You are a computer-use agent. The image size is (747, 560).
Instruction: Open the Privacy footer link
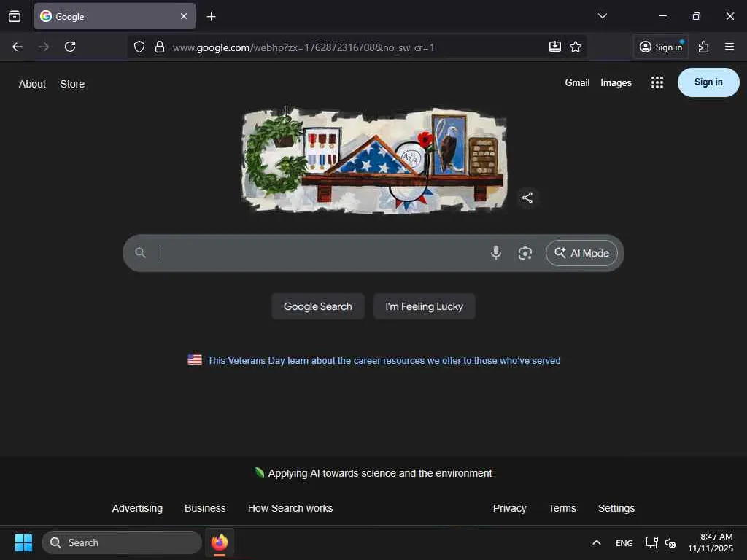509,508
